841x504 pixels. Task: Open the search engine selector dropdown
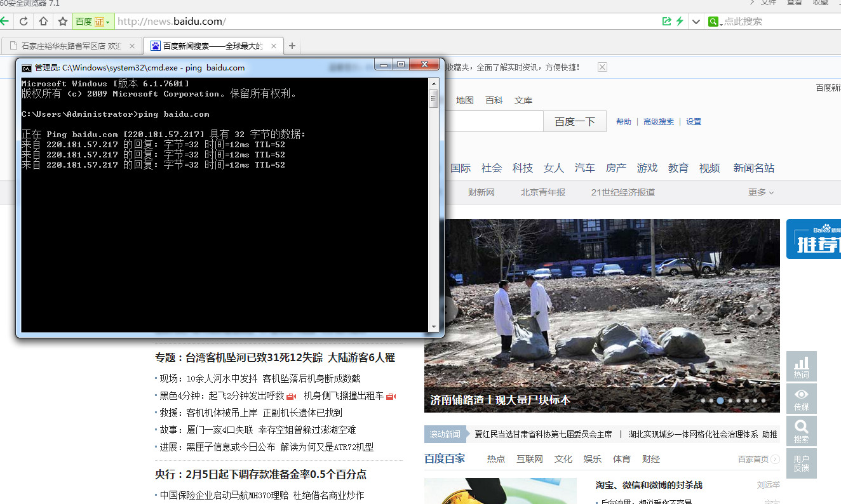(x=715, y=22)
